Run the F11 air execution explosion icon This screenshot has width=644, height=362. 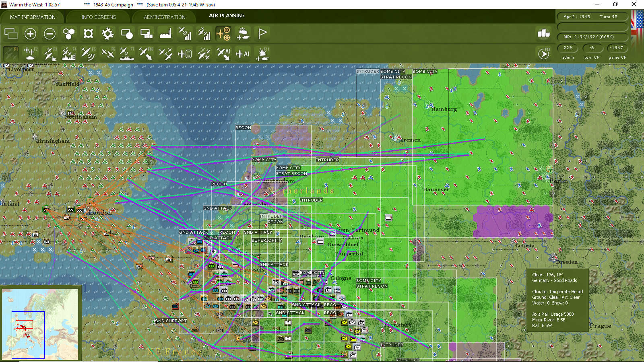click(262, 53)
